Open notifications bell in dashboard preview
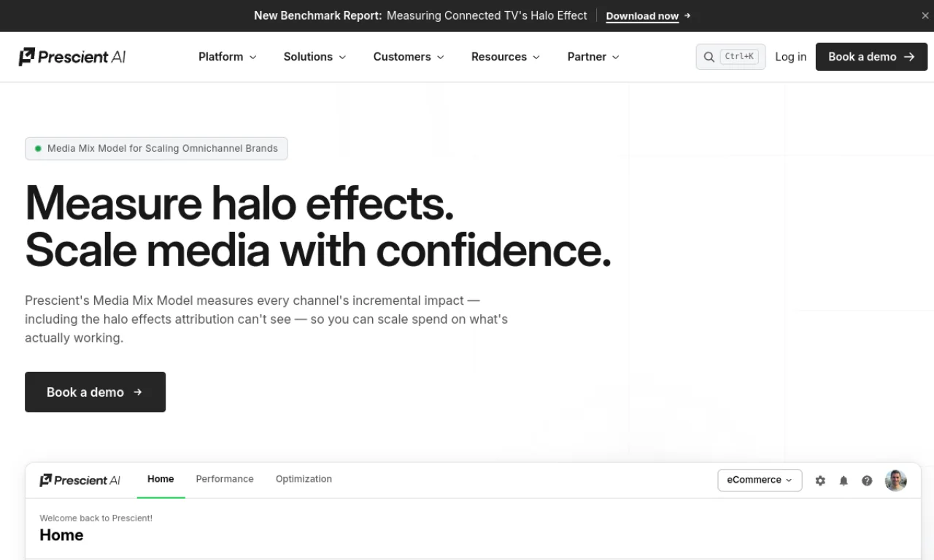The image size is (934, 560). [x=844, y=481]
